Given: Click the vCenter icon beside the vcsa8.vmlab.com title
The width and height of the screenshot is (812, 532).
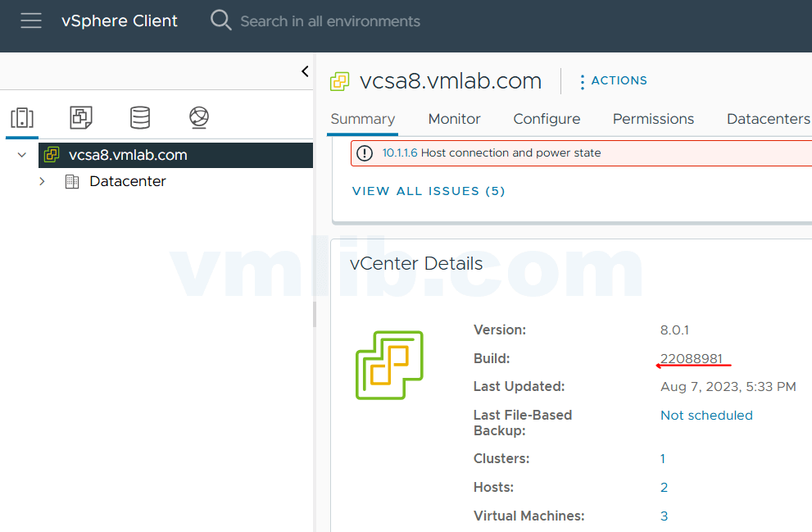Looking at the screenshot, I should (339, 81).
